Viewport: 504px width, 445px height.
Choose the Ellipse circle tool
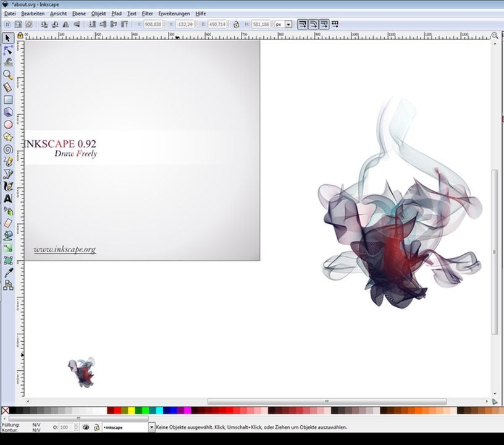[8, 124]
